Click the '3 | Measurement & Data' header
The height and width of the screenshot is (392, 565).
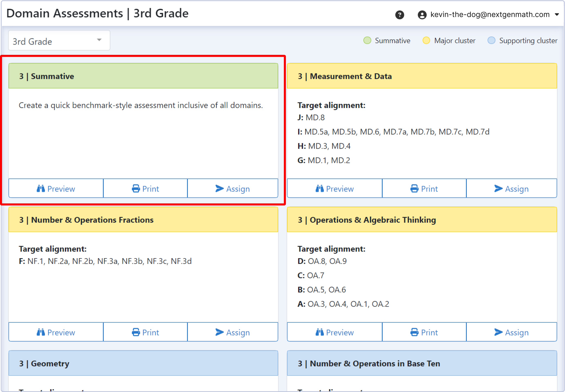(x=422, y=76)
